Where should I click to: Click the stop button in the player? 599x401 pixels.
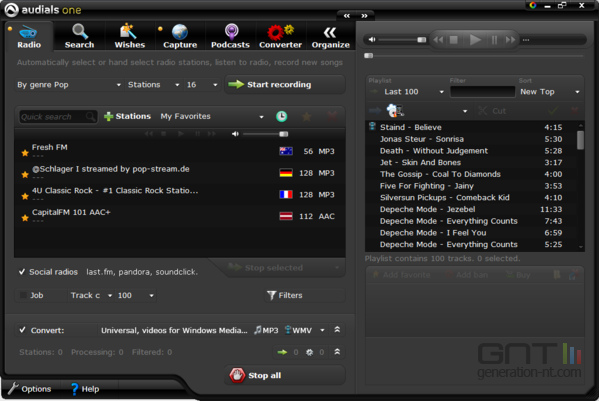453,40
